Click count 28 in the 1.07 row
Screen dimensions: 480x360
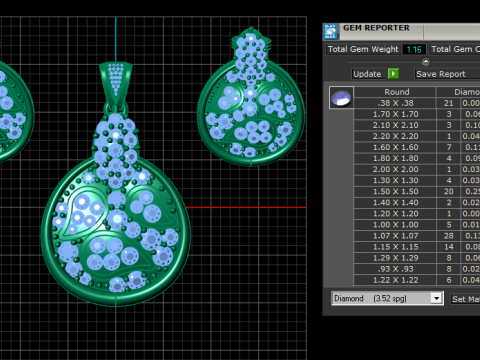[449, 236]
